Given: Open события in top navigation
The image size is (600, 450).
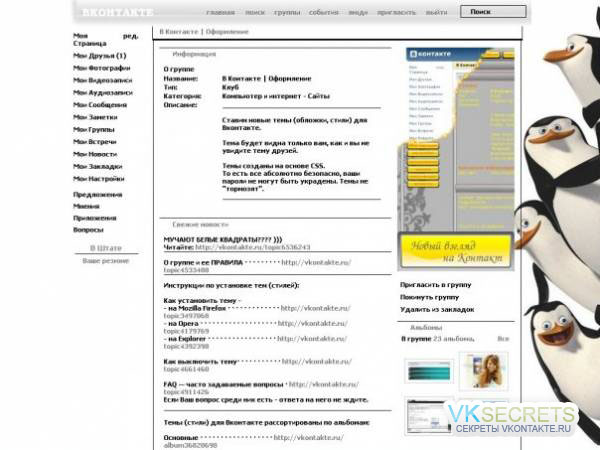Looking at the screenshot, I should (324, 12).
